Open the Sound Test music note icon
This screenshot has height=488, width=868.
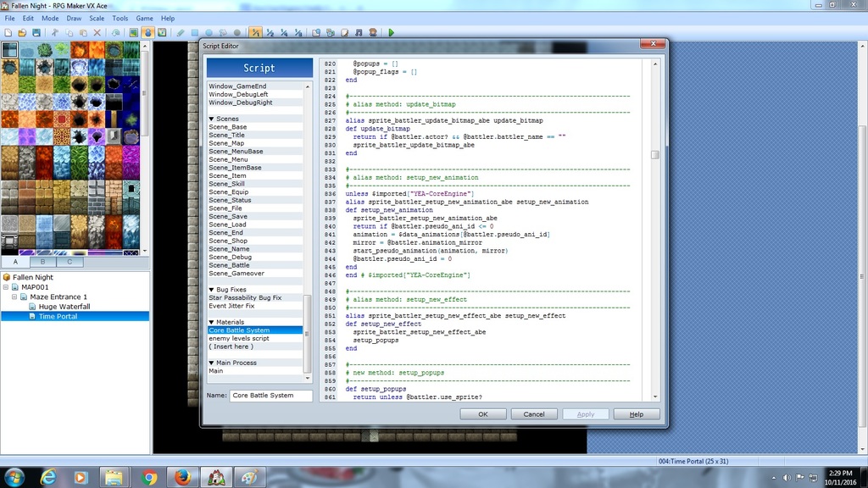coord(359,33)
